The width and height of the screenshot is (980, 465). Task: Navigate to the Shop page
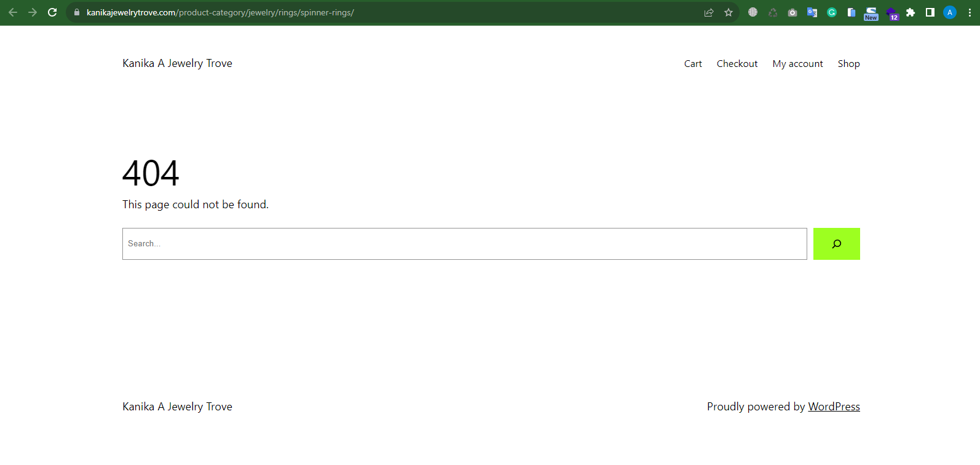tap(848, 64)
